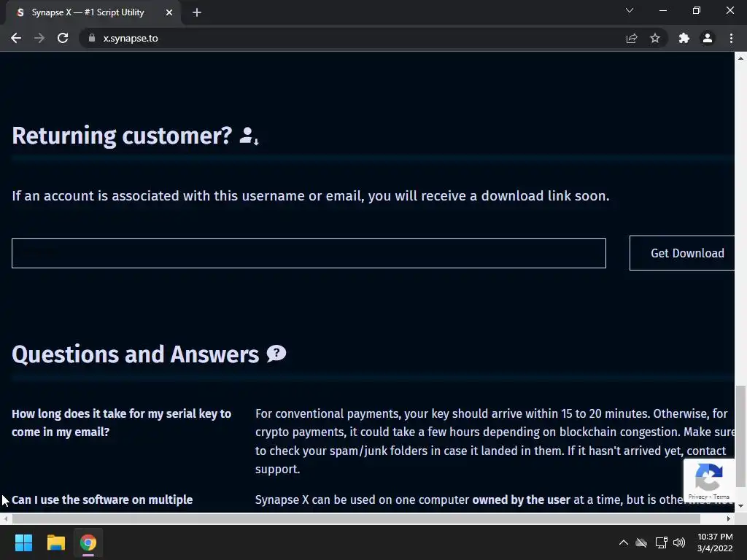Click the forward navigation arrow
Image resolution: width=747 pixels, height=560 pixels.
(x=39, y=38)
